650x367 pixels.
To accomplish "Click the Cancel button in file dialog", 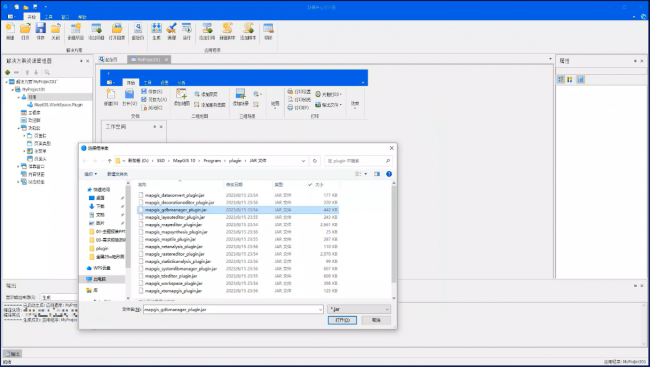I will point(376,320).
